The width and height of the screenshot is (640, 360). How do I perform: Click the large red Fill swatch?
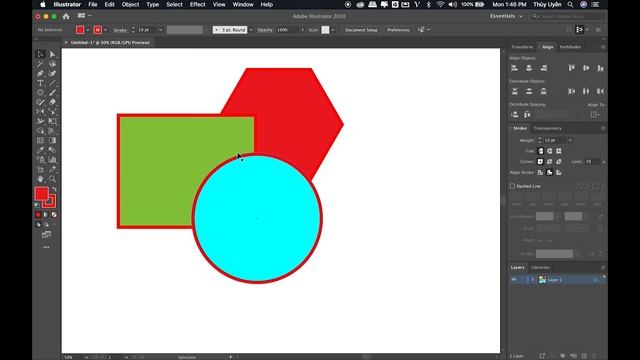[41, 194]
